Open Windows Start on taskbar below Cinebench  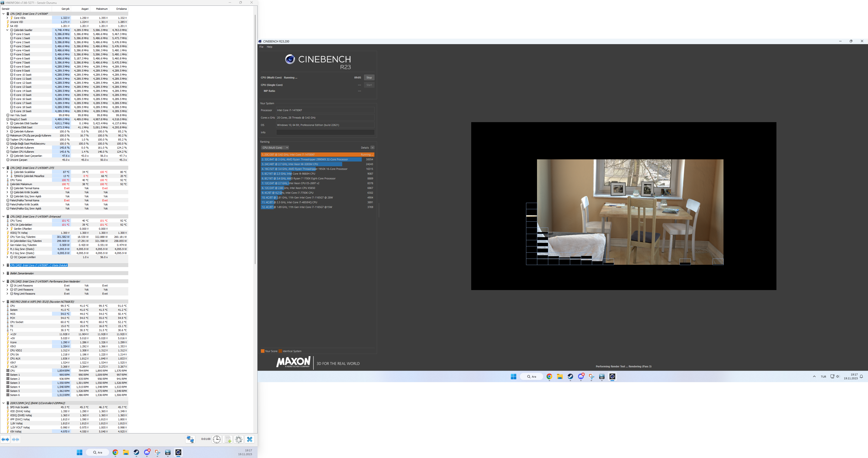(513, 377)
